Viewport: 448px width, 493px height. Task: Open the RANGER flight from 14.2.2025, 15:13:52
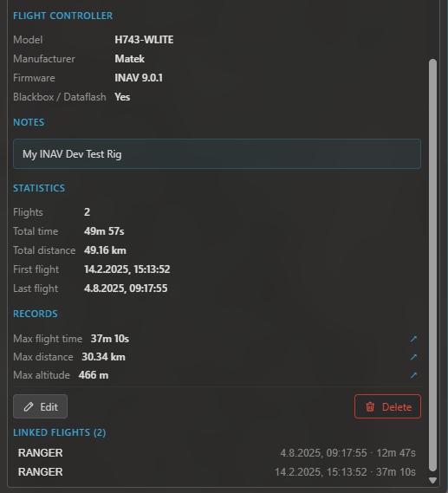click(217, 472)
